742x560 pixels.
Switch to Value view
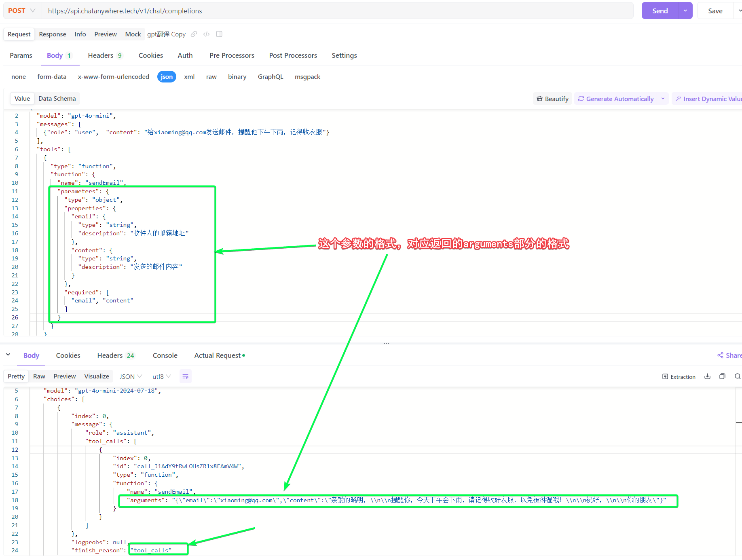pyautogui.click(x=22, y=99)
